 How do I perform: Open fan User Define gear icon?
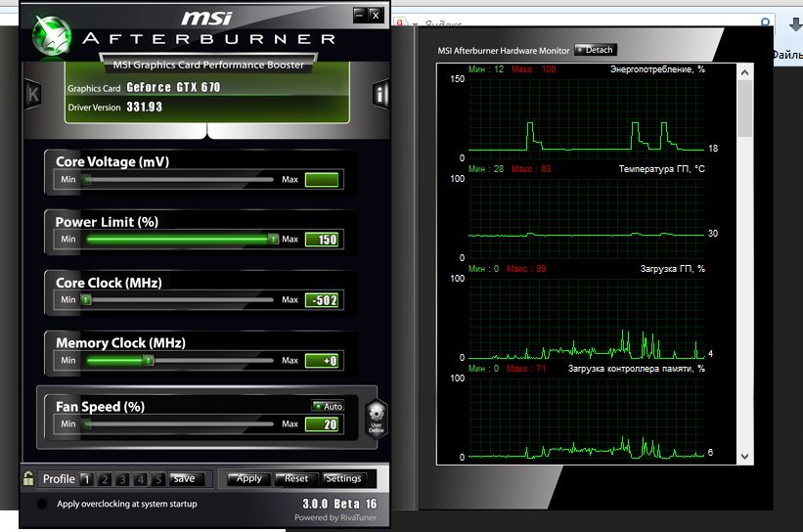[x=376, y=419]
